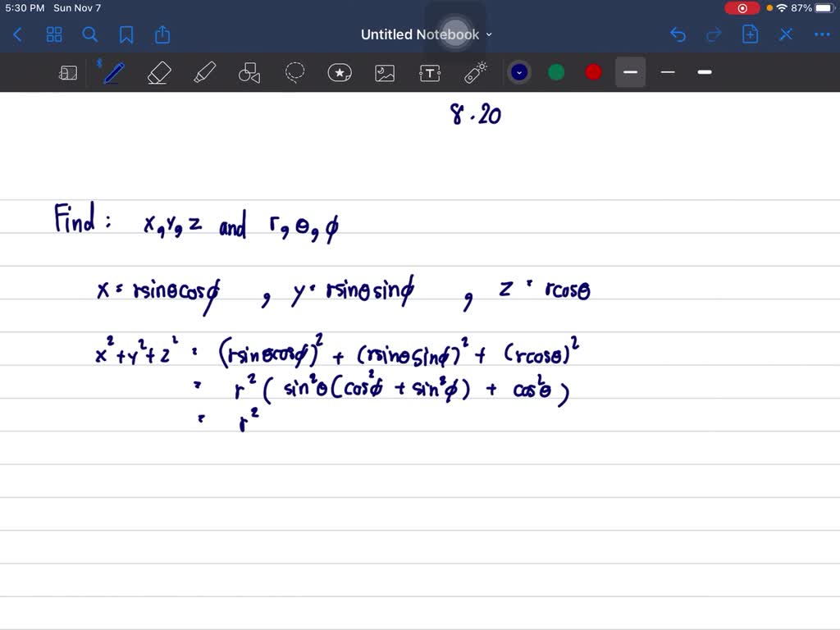
Task: Insert an image with the photo tool
Action: [x=385, y=72]
